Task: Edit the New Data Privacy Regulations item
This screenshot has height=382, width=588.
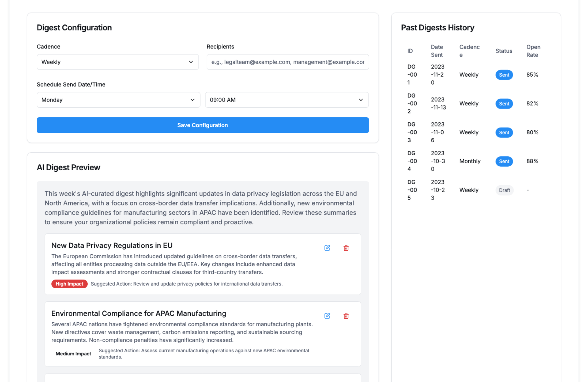Action: point(327,248)
